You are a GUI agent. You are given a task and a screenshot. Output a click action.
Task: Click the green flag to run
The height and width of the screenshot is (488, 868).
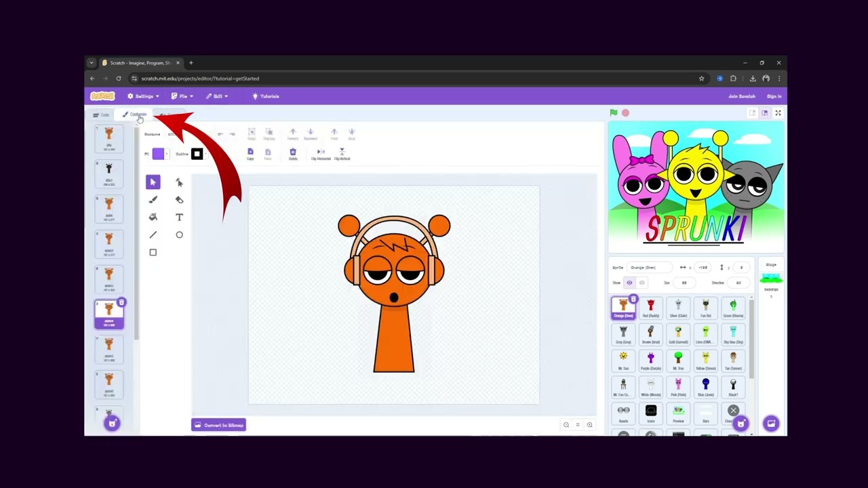(614, 113)
